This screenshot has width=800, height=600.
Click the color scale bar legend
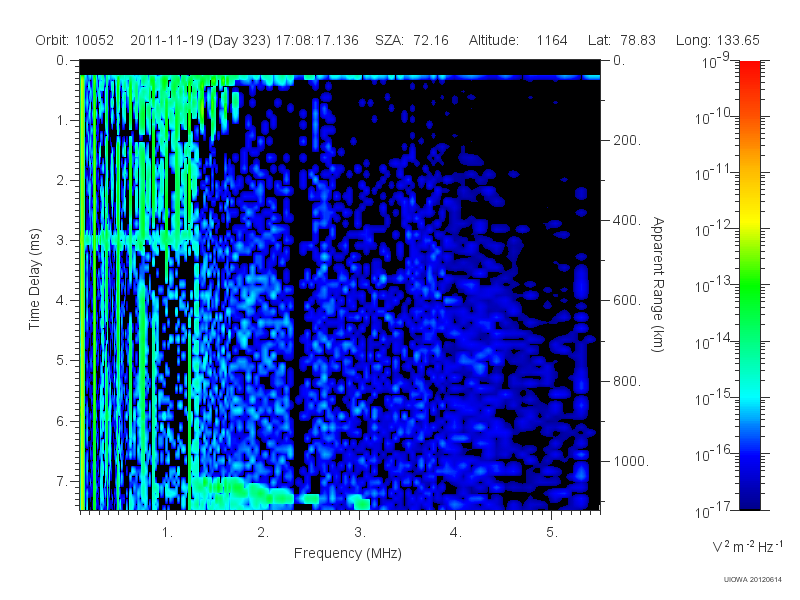click(x=749, y=285)
